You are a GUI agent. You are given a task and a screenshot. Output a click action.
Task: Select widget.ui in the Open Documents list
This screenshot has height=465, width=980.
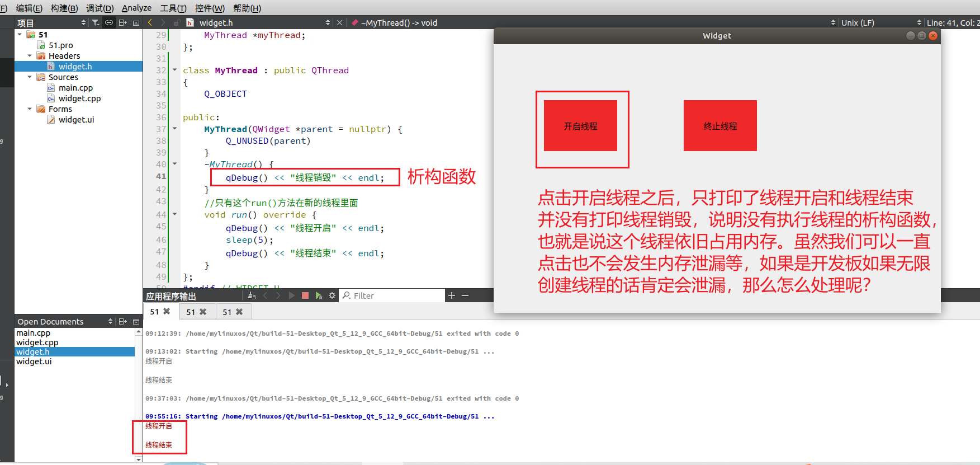(34, 361)
